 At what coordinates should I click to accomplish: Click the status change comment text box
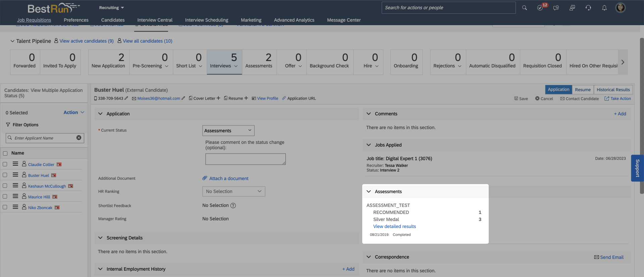(x=245, y=159)
